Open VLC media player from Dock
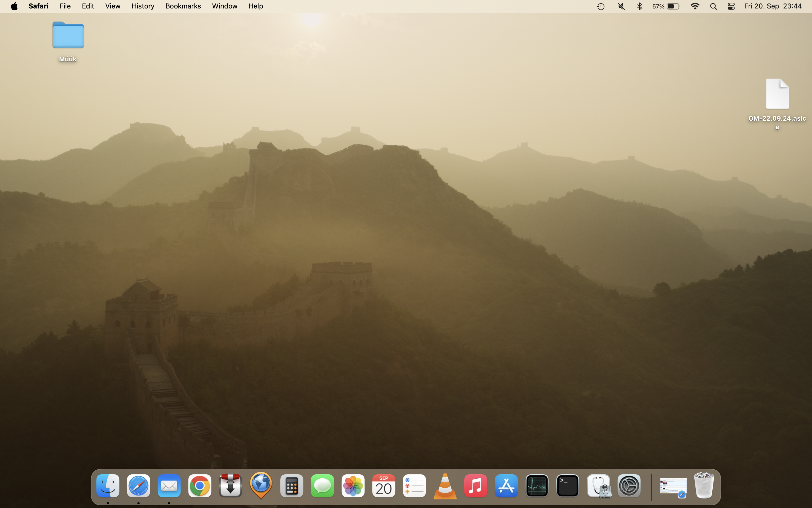The width and height of the screenshot is (812, 508). point(445,486)
